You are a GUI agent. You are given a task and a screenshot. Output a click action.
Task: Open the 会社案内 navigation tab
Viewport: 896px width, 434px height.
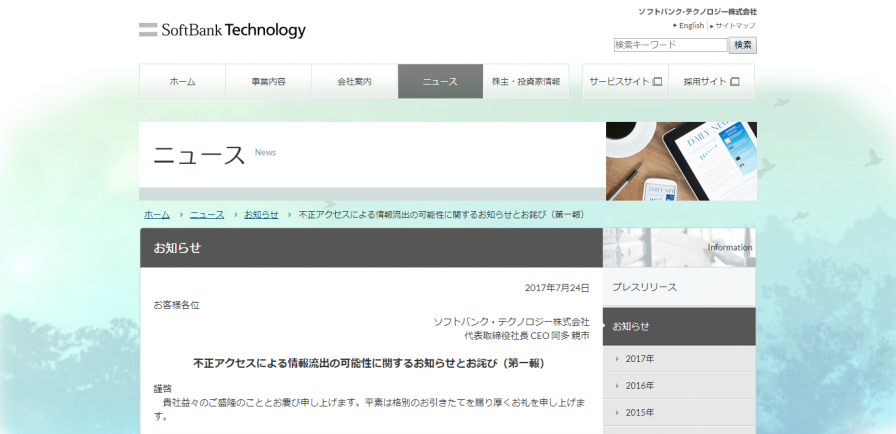pyautogui.click(x=354, y=81)
